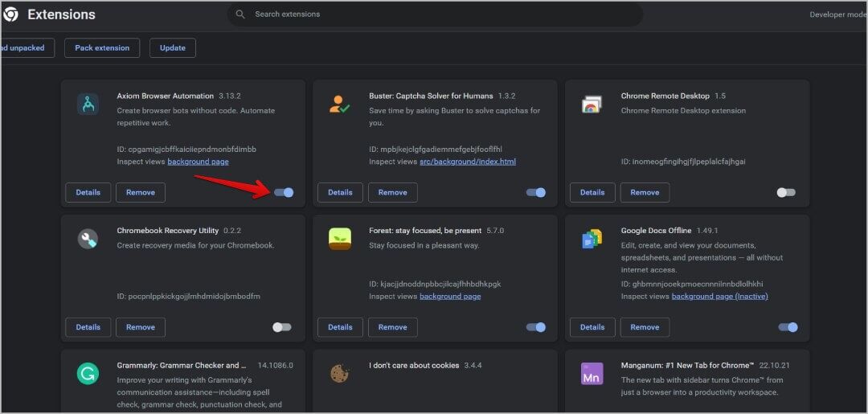Click Google Docs Offline ID ghbmnnjooekpmoecnnnilnnbdlolhkhi
The image size is (868, 414).
(x=692, y=284)
